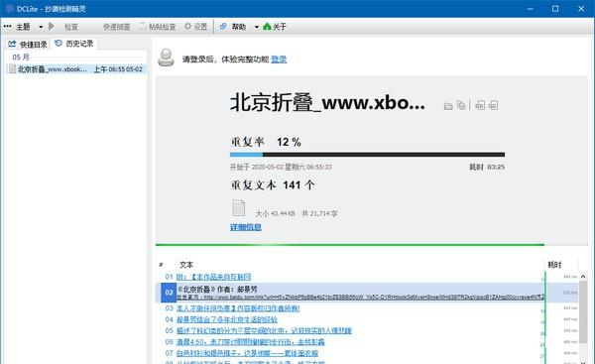Click the three-dots icon beside 主题
This screenshot has height=364, width=595.
7,26
